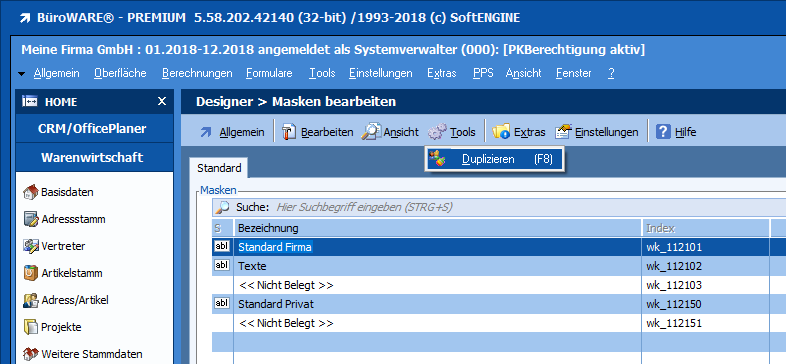Click the Artikelstamm icon
The height and width of the screenshot is (364, 786).
31,273
